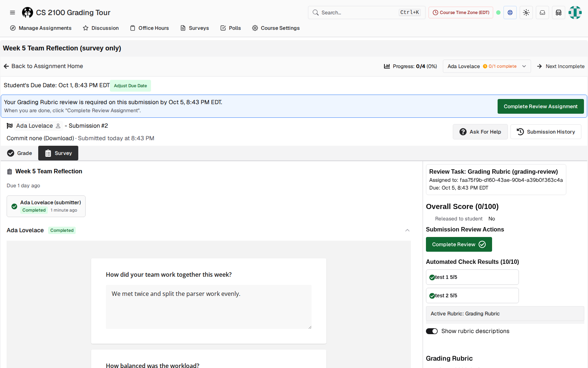This screenshot has width=588, height=368.
Task: Open Polls page
Action: [x=230, y=28]
